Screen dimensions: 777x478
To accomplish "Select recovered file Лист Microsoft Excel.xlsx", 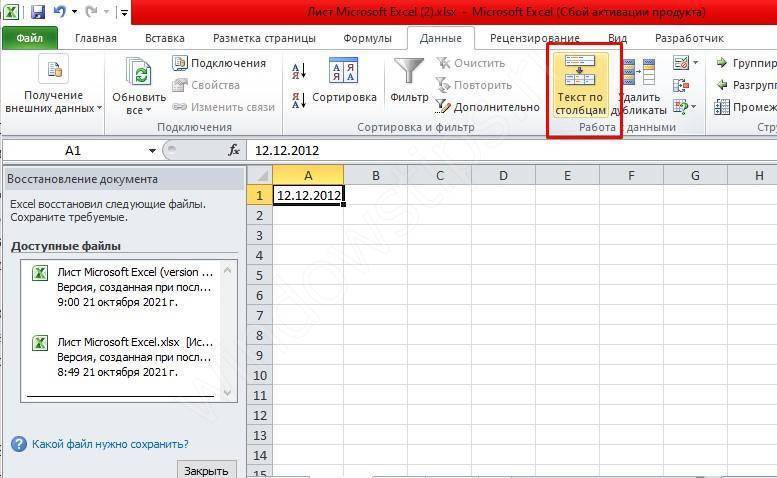I will (x=124, y=357).
